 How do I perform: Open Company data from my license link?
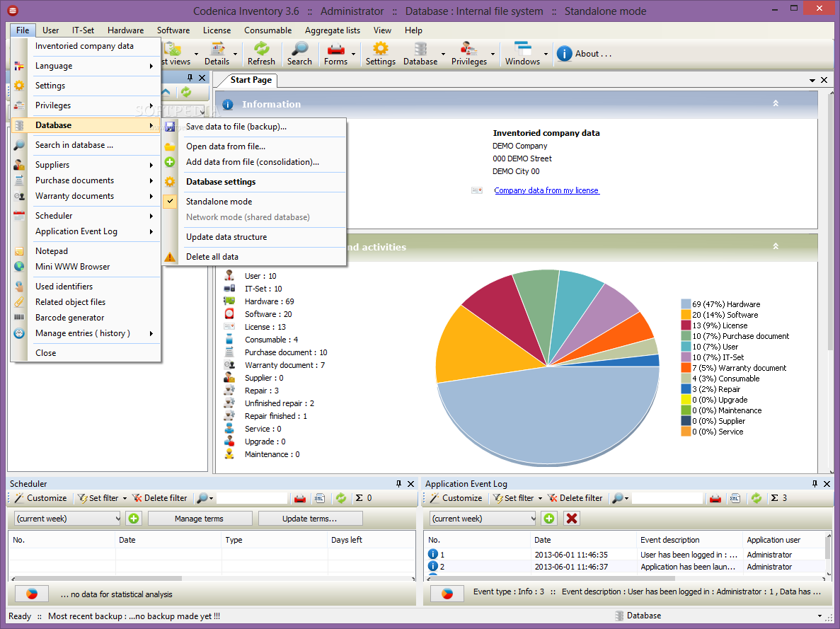click(546, 190)
